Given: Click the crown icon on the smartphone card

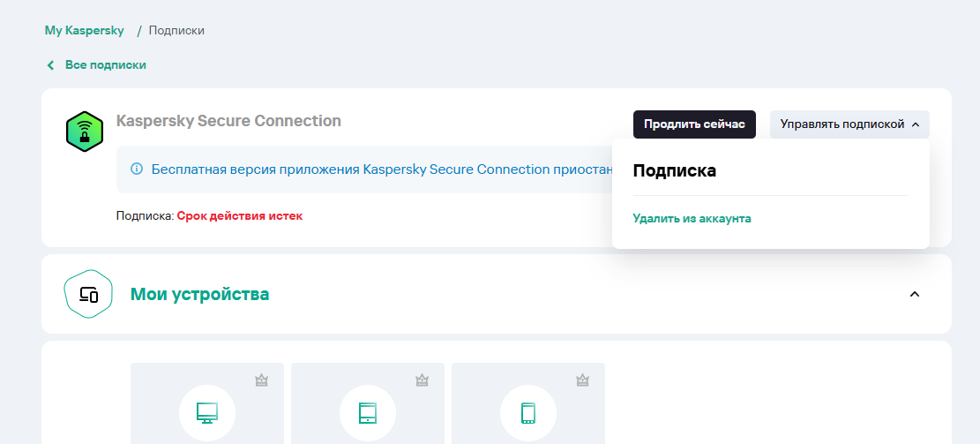Looking at the screenshot, I should (x=582, y=380).
